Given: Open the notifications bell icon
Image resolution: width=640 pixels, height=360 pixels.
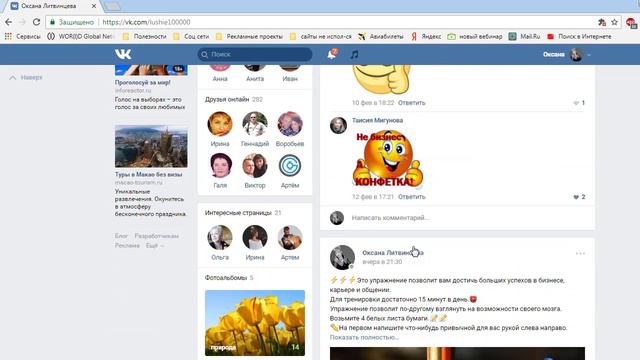Looking at the screenshot, I should point(332,54).
